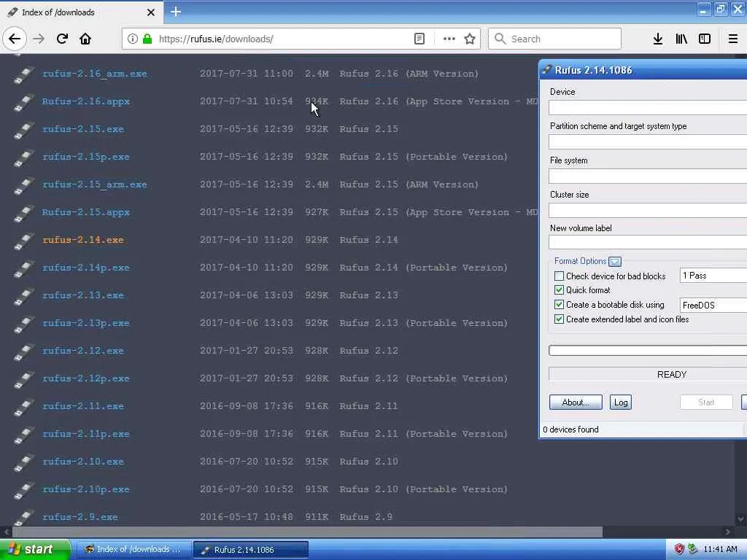The image size is (747, 560).
Task: Click the network tray icon
Action: 693,549
